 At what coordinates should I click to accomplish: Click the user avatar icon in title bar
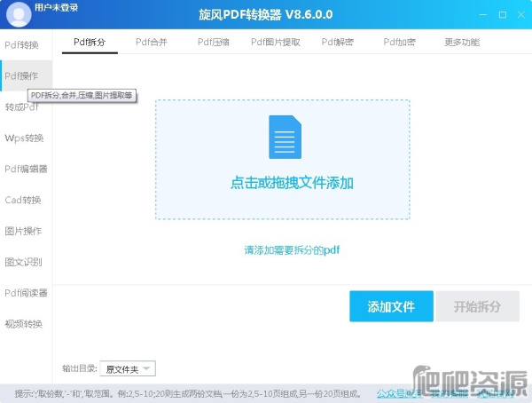pos(17,13)
